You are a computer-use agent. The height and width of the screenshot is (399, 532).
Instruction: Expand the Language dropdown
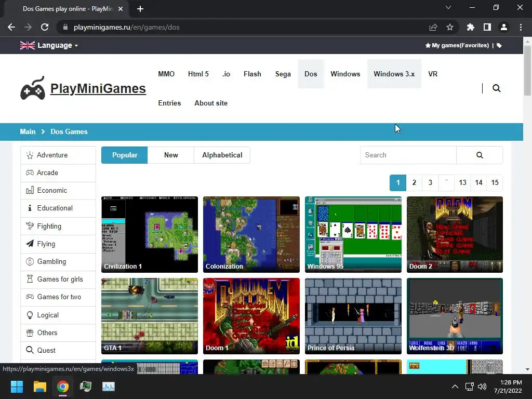(x=58, y=46)
